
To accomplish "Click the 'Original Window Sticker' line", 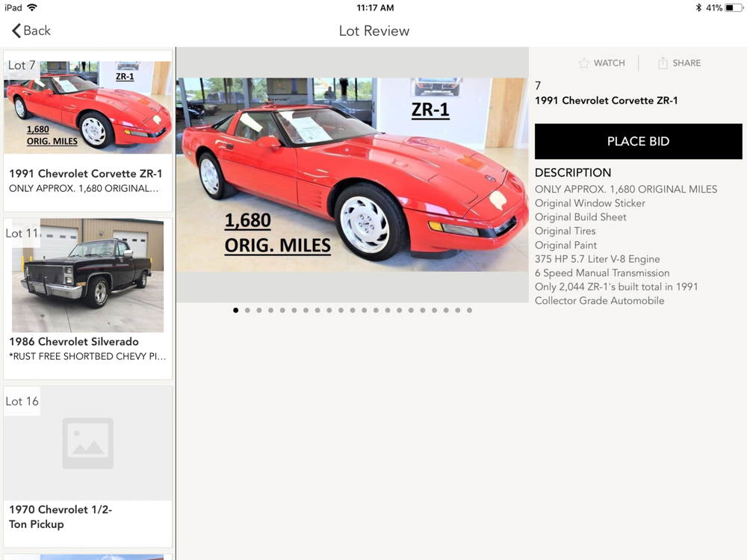I will pos(590,203).
